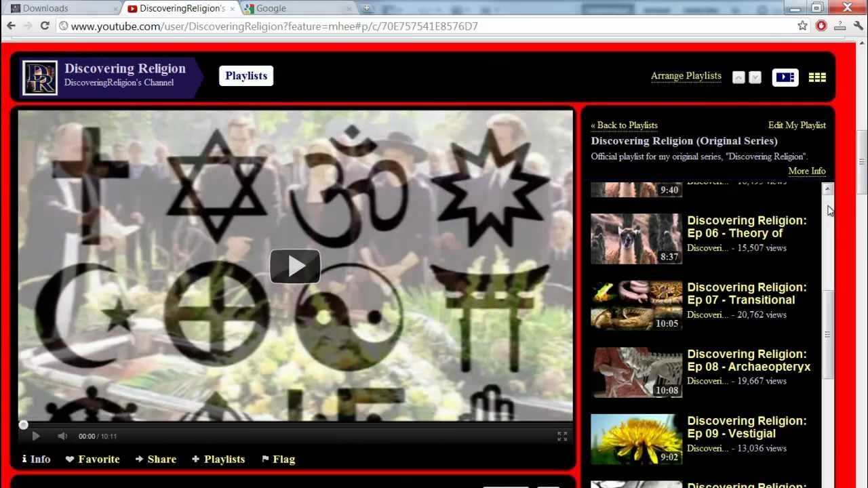Click the browser forward arrow
Image resolution: width=868 pixels, height=488 pixels.
(x=28, y=26)
